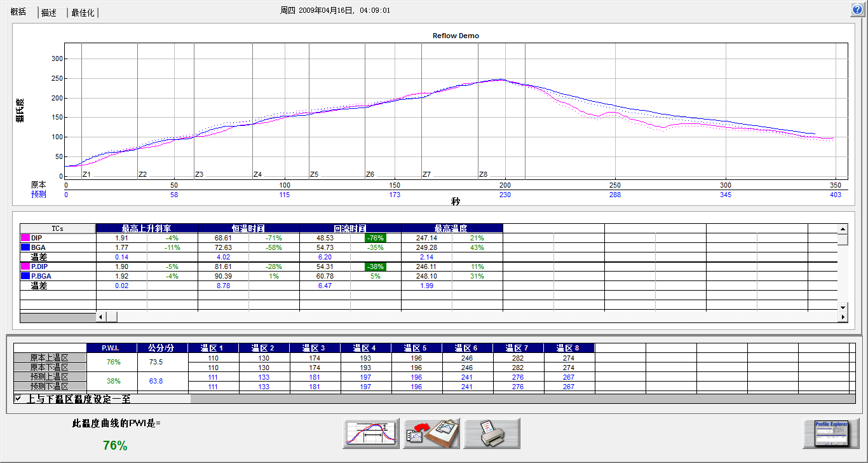Open the Profile Explorer button
Viewport: 868px width, 463px height.
[x=831, y=434]
